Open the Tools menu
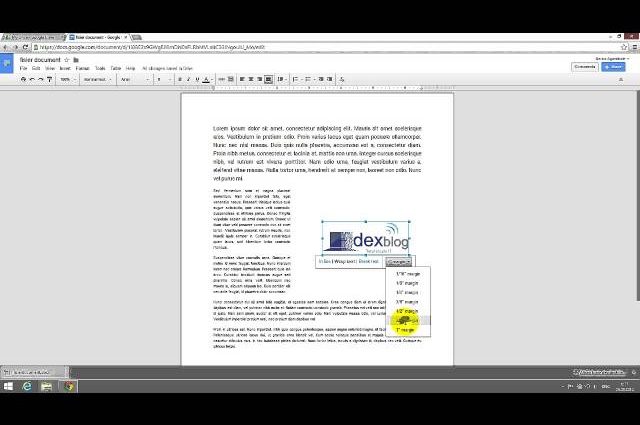Screen dimensions: 640x425 point(100,68)
